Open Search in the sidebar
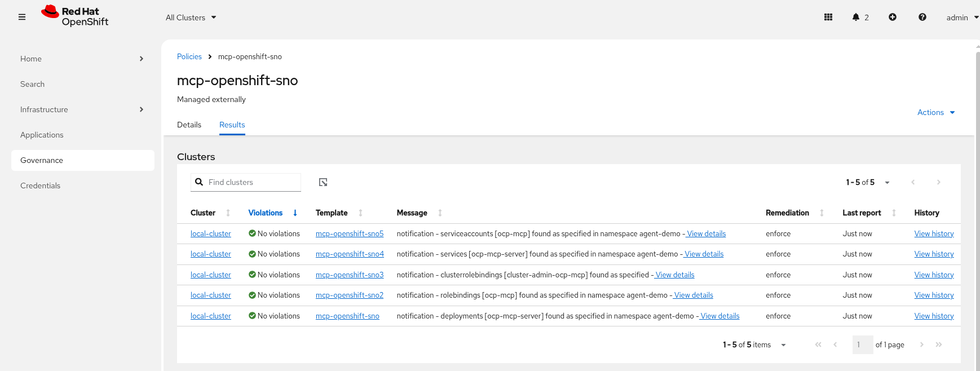This screenshot has width=980, height=371. 82,84
